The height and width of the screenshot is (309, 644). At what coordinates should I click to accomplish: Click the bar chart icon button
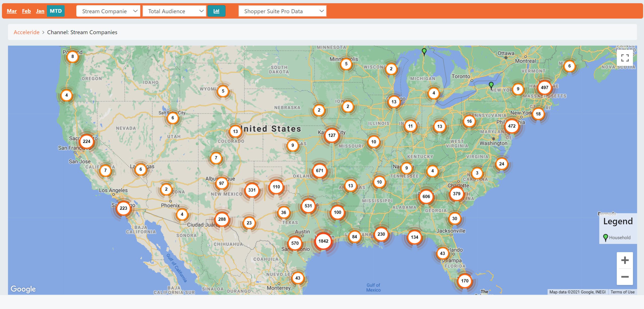pyautogui.click(x=216, y=11)
